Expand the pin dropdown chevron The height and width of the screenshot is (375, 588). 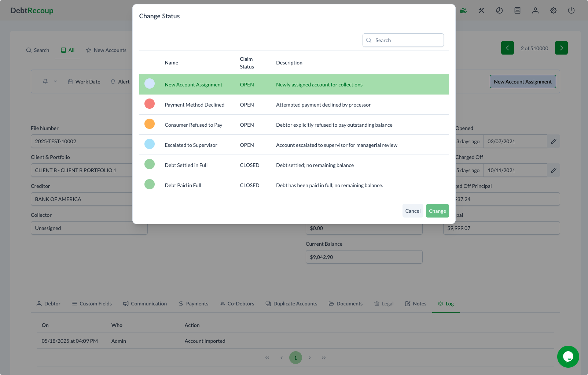[x=55, y=82]
